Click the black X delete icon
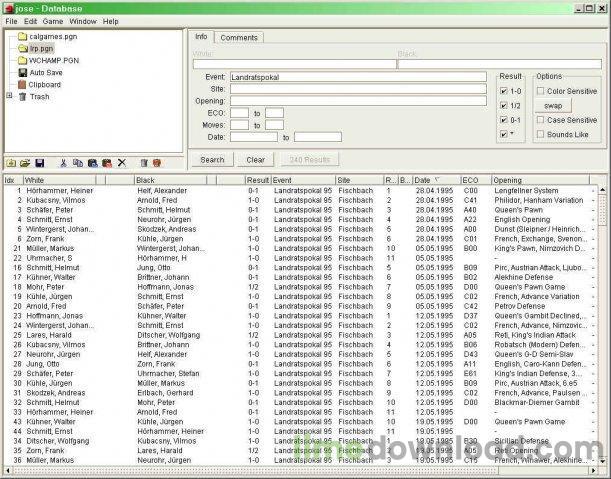 click(x=122, y=163)
